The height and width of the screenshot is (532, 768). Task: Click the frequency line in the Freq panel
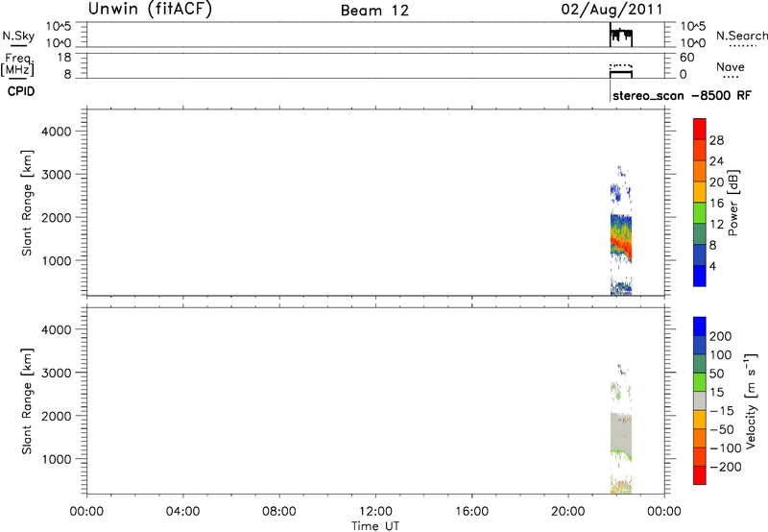pyautogui.click(x=621, y=72)
